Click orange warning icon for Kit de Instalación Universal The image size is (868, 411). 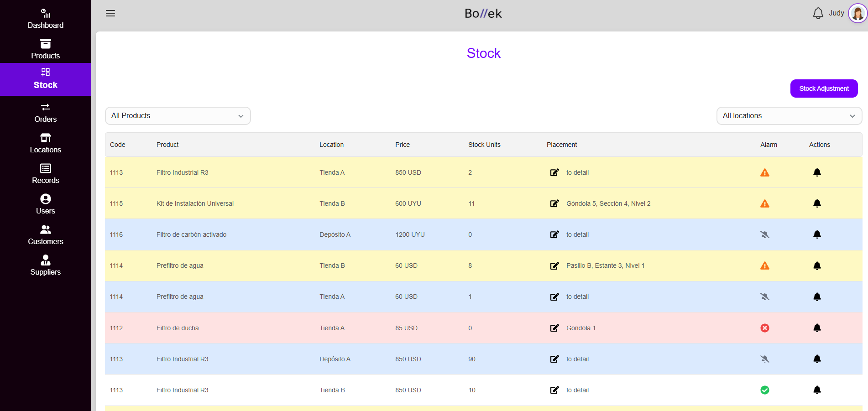click(x=765, y=203)
